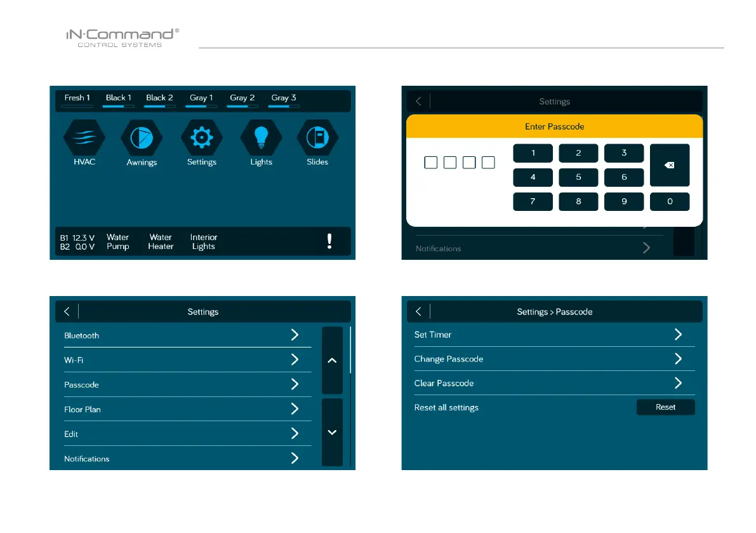Open the Slides icon

pyautogui.click(x=317, y=138)
